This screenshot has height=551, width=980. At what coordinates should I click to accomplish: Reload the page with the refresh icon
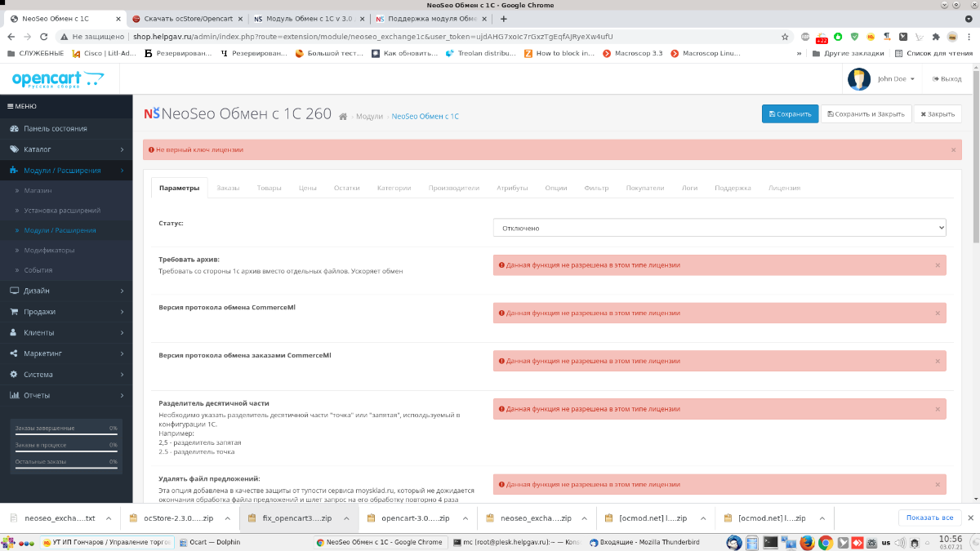[46, 37]
